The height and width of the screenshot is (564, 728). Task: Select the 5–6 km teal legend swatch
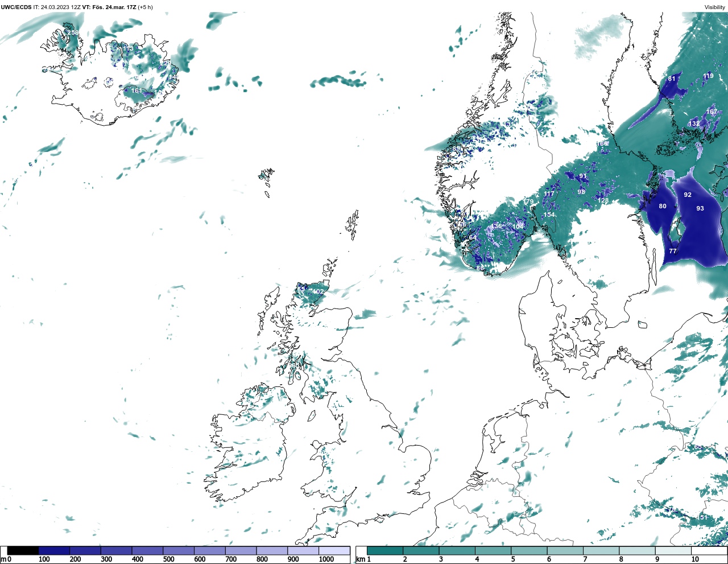coord(529,550)
